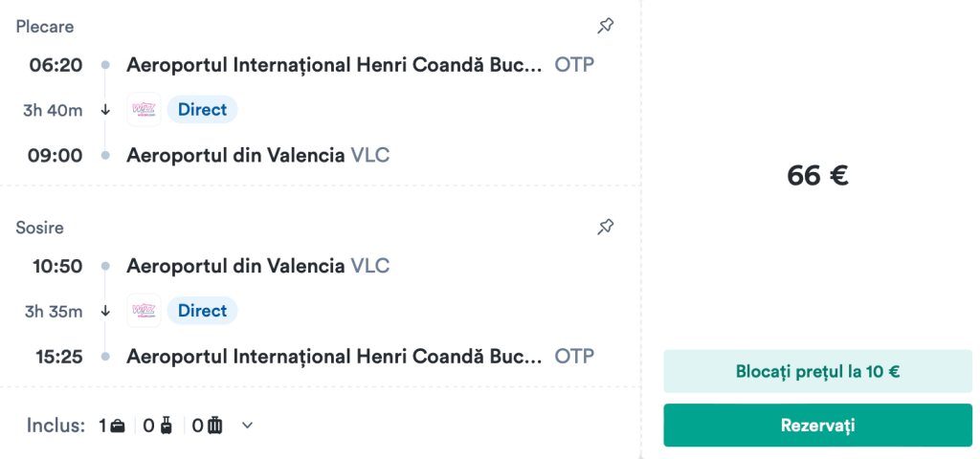Select the 09:00 Aeroportul din Valencia arrival

point(235,155)
